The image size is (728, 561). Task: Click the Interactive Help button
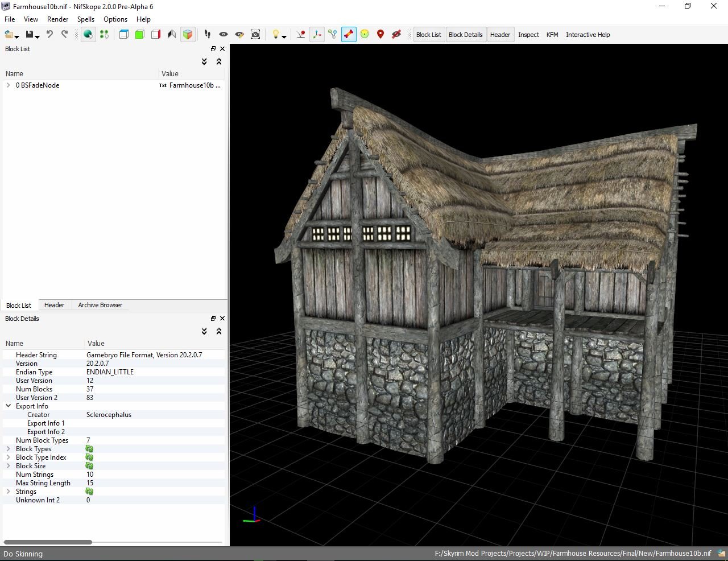pyautogui.click(x=588, y=35)
